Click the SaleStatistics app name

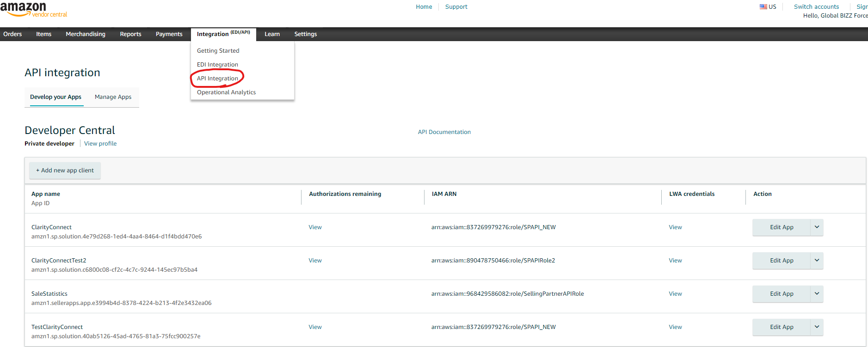pos(49,294)
